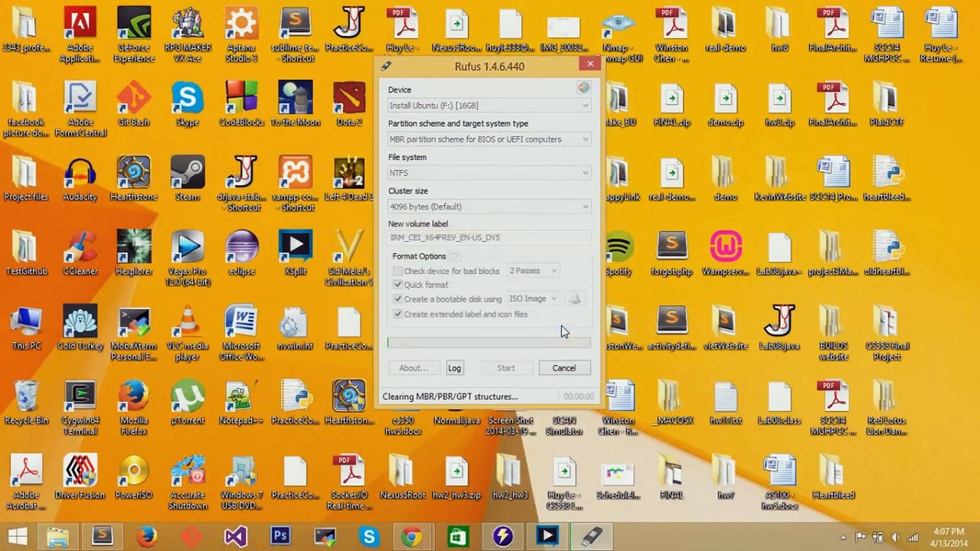Select the Spotify desktop icon
Image resolution: width=980 pixels, height=551 pixels.
point(618,253)
